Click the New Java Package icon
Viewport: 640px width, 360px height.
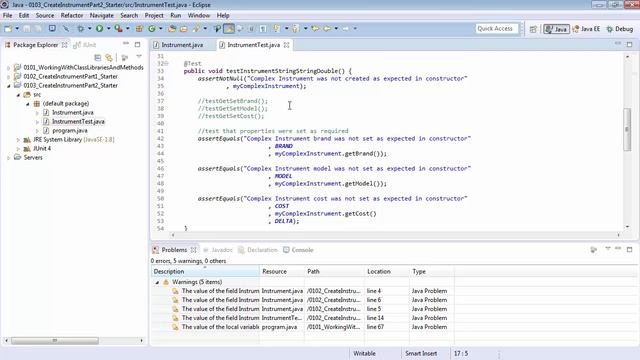[x=139, y=29]
